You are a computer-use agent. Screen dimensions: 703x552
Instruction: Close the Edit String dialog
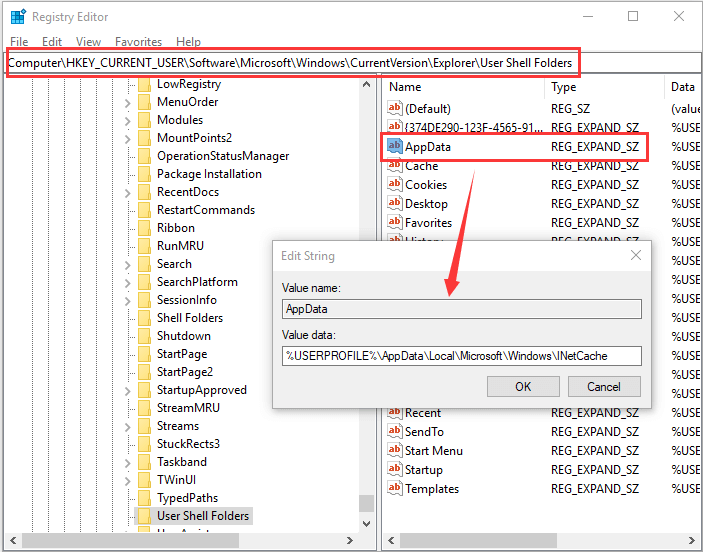click(636, 256)
